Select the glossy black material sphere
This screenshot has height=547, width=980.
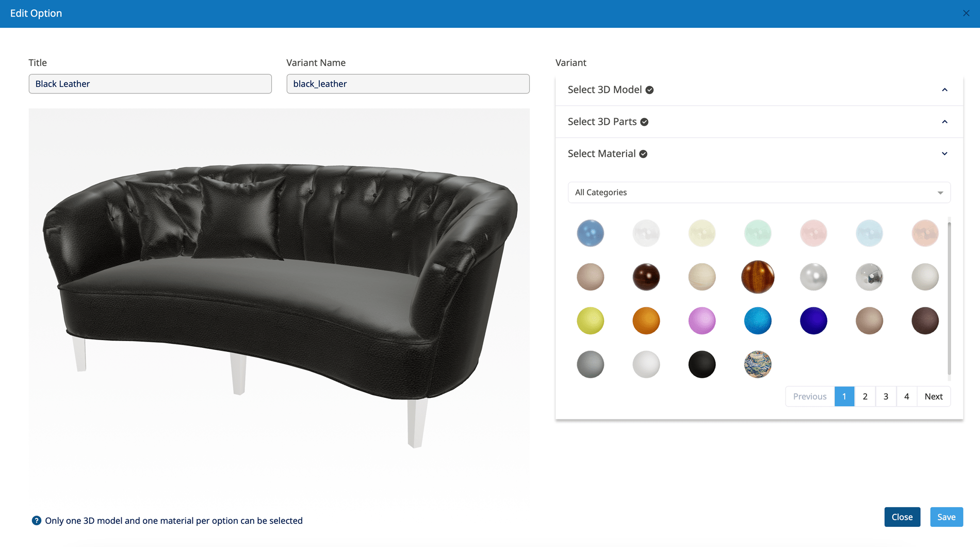[x=702, y=364]
